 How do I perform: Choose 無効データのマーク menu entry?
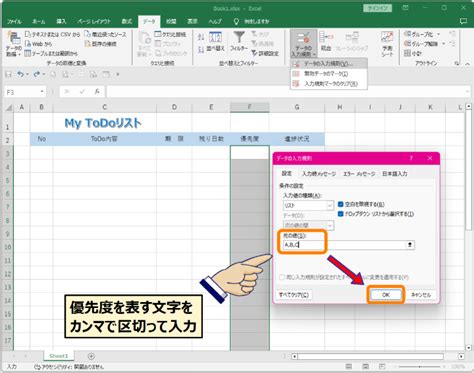pyautogui.click(x=329, y=74)
